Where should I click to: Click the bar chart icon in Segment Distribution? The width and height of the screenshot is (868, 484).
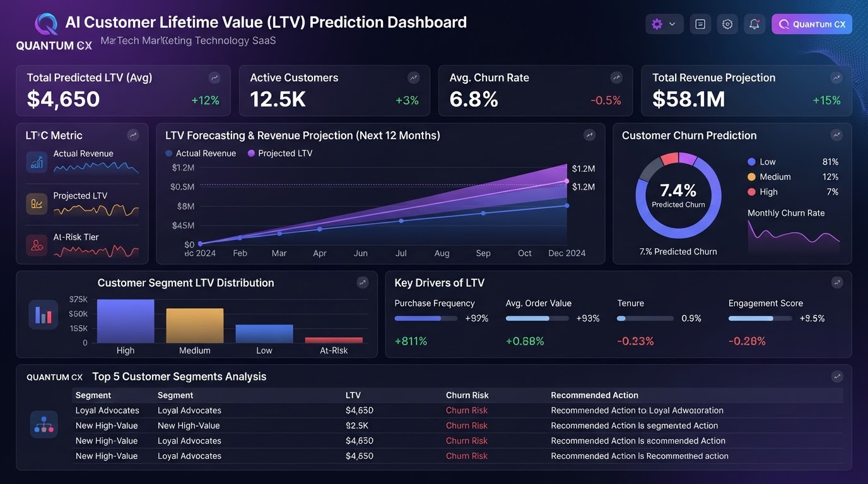point(44,315)
